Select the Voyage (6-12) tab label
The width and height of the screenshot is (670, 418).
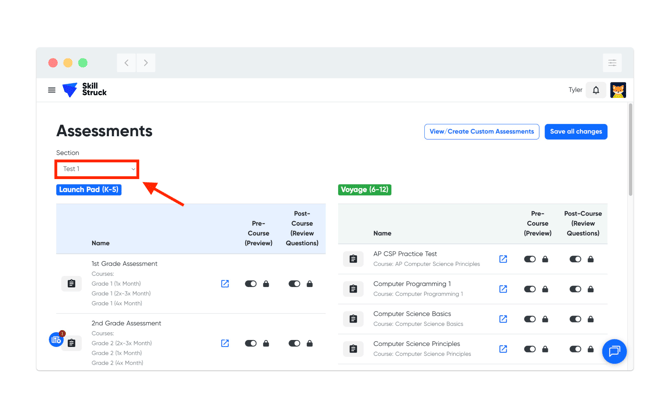pos(365,189)
